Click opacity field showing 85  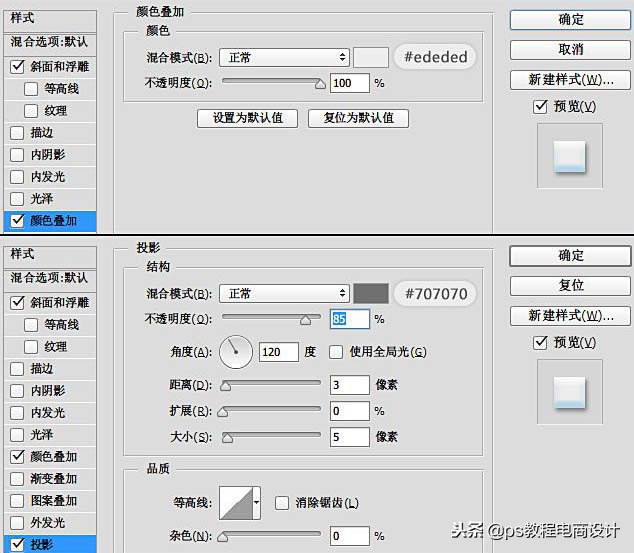350,319
